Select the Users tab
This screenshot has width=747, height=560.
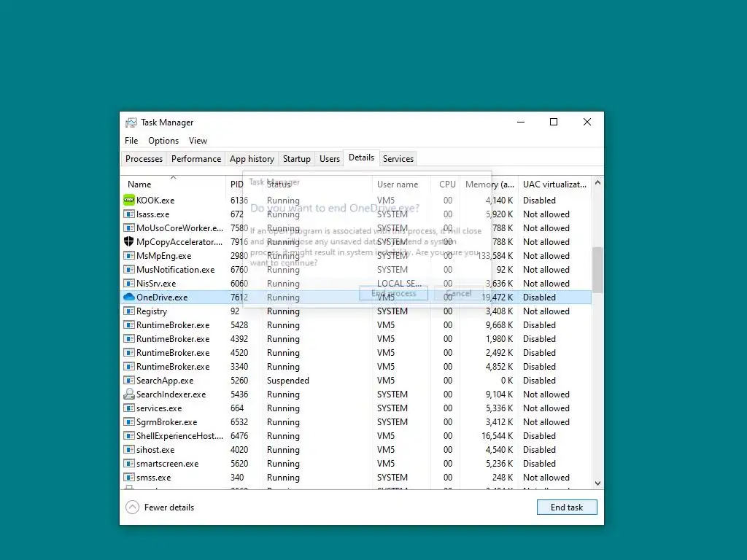coord(330,158)
